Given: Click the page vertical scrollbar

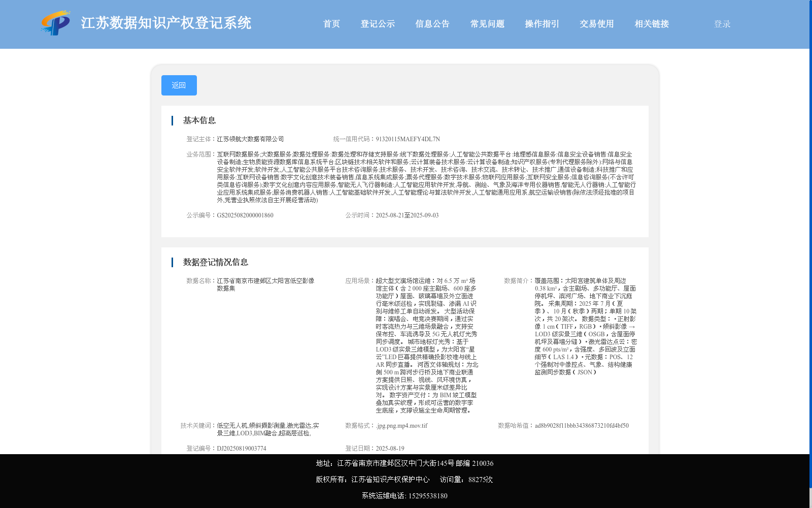Looking at the screenshot, I should click(810, 244).
